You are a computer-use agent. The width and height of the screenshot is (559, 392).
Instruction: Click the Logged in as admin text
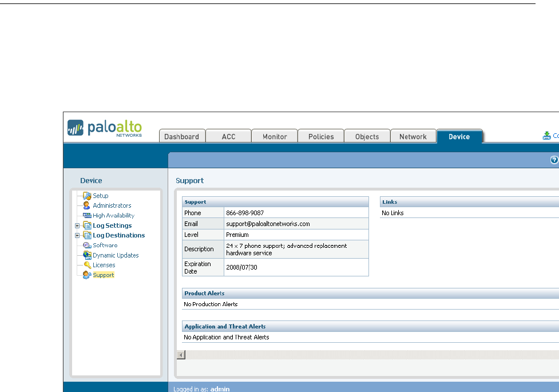coord(201,389)
